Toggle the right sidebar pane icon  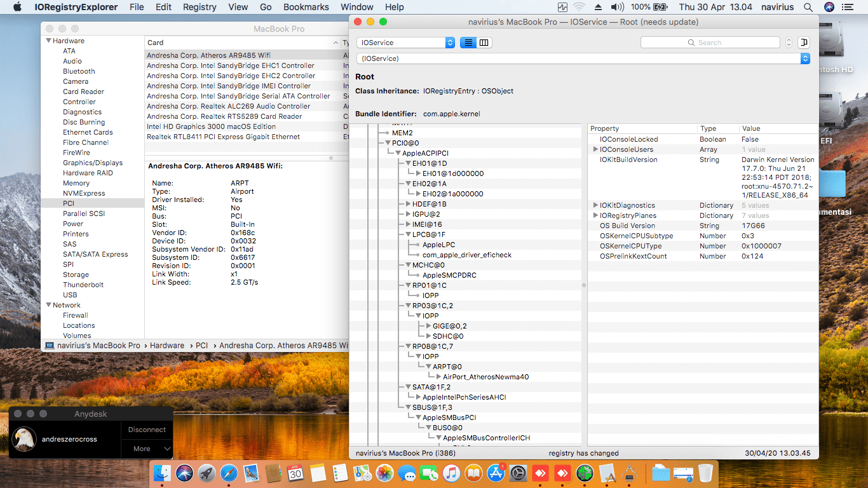[803, 42]
